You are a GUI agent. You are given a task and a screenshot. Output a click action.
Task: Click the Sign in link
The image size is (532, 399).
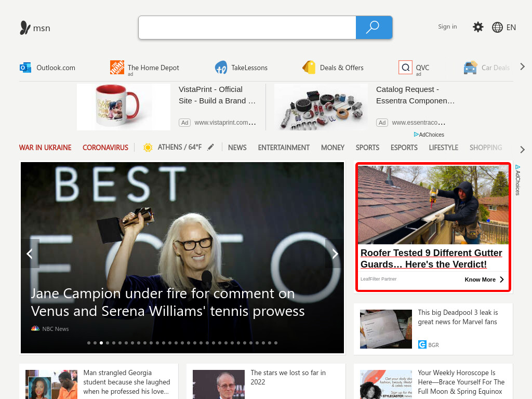tap(447, 26)
